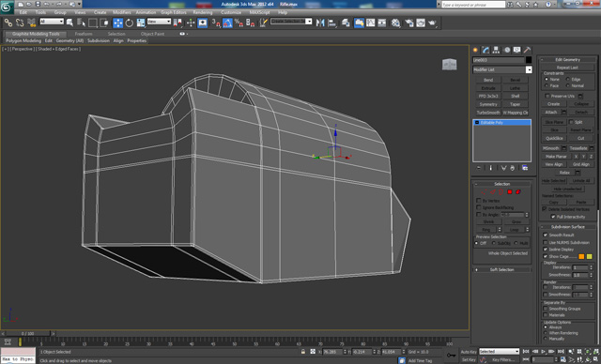Screen dimensions: 601x364
Task: Collapse the Selection rollout
Action: click(x=501, y=184)
